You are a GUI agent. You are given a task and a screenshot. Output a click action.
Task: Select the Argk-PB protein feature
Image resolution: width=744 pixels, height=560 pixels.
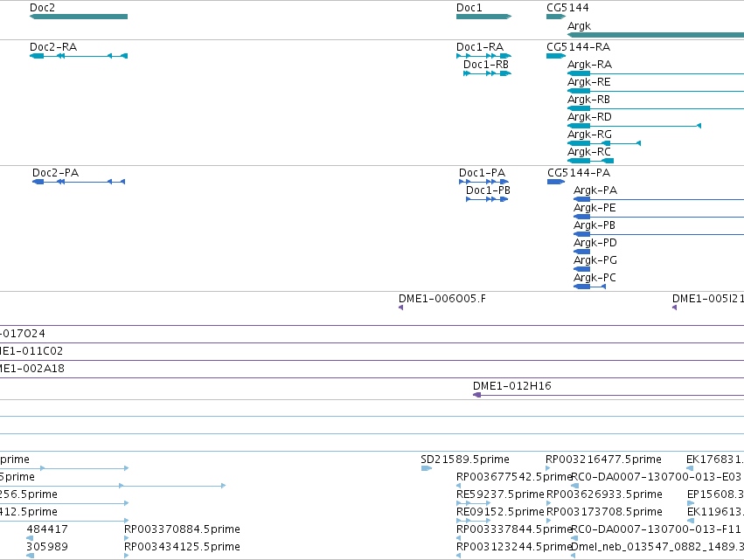pyautogui.click(x=658, y=234)
